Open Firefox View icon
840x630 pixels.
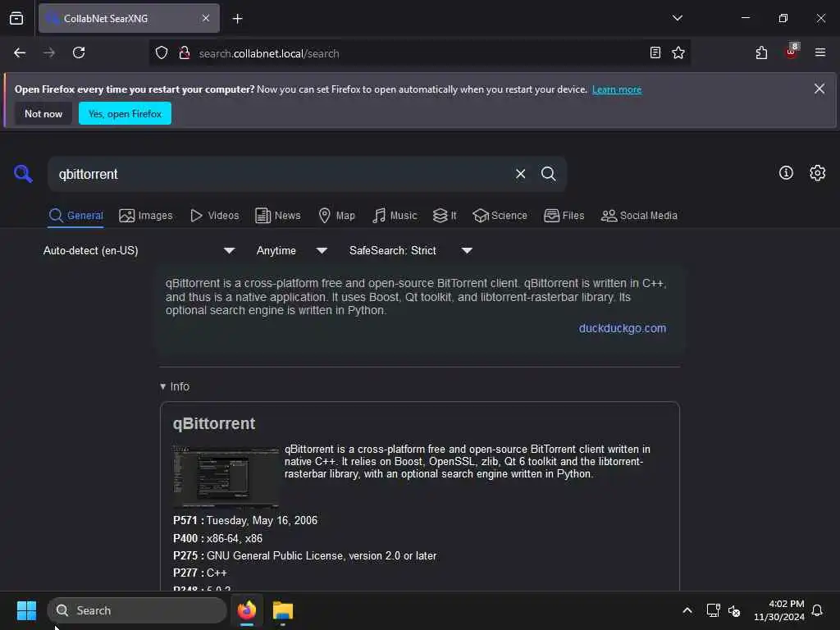(16, 19)
